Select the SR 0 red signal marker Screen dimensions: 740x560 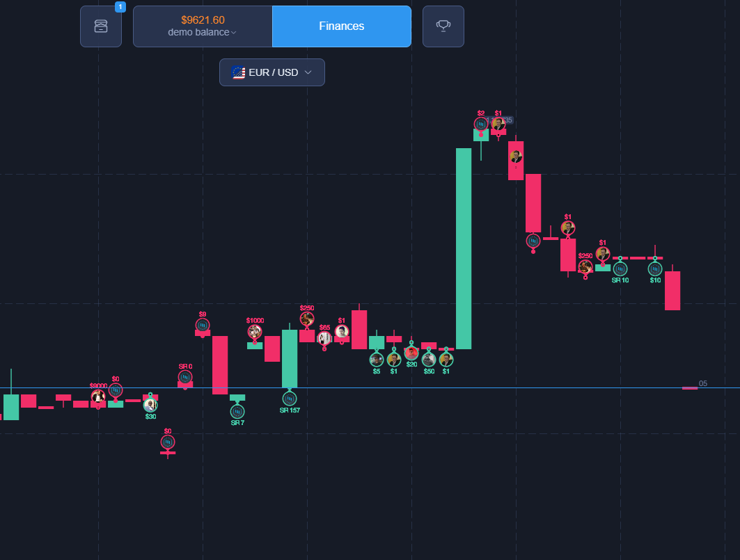(185, 377)
